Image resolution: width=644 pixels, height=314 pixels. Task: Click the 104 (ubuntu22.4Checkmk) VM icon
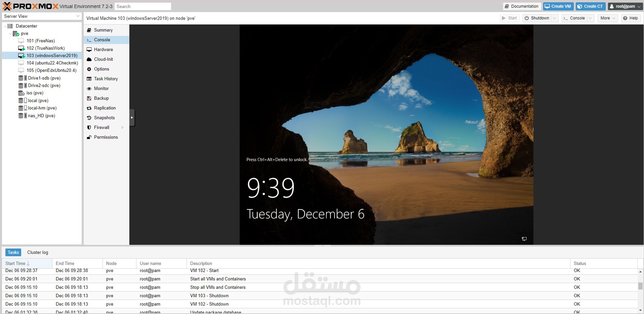point(21,63)
